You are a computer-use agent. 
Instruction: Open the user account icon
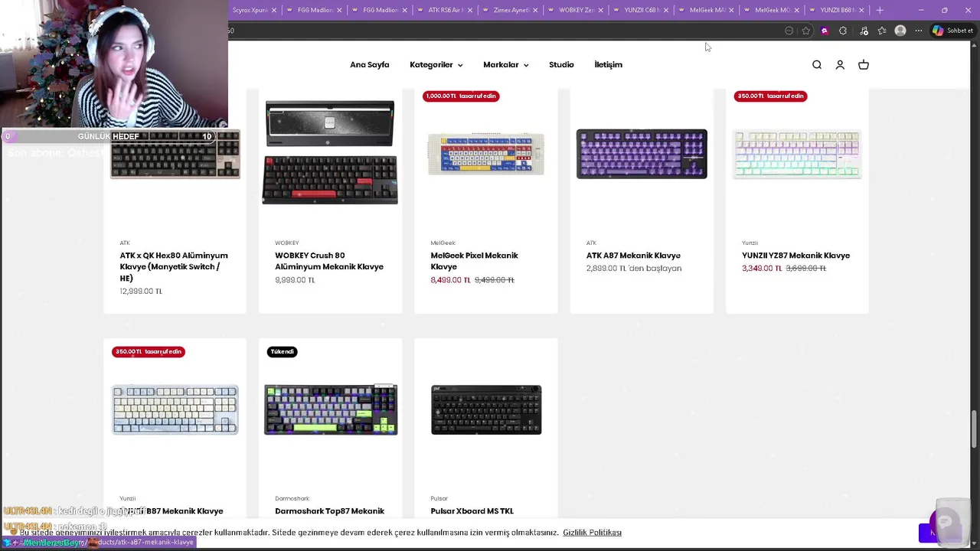tap(840, 65)
